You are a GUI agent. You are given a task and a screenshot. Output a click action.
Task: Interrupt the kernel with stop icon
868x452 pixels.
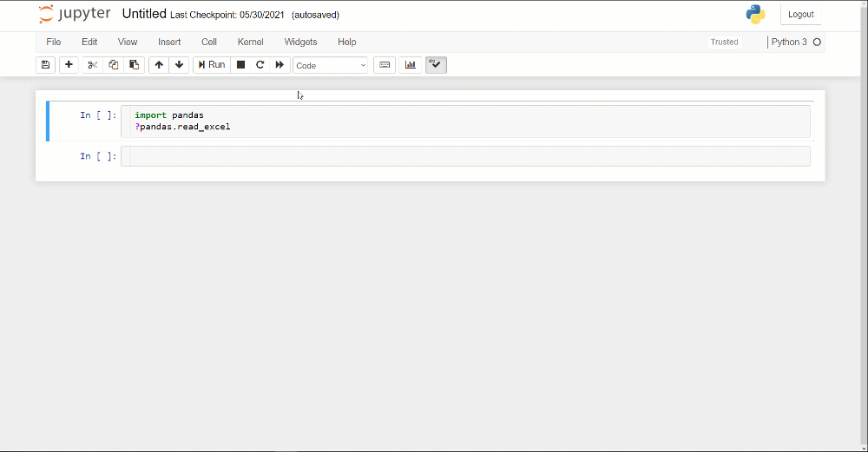[240, 65]
